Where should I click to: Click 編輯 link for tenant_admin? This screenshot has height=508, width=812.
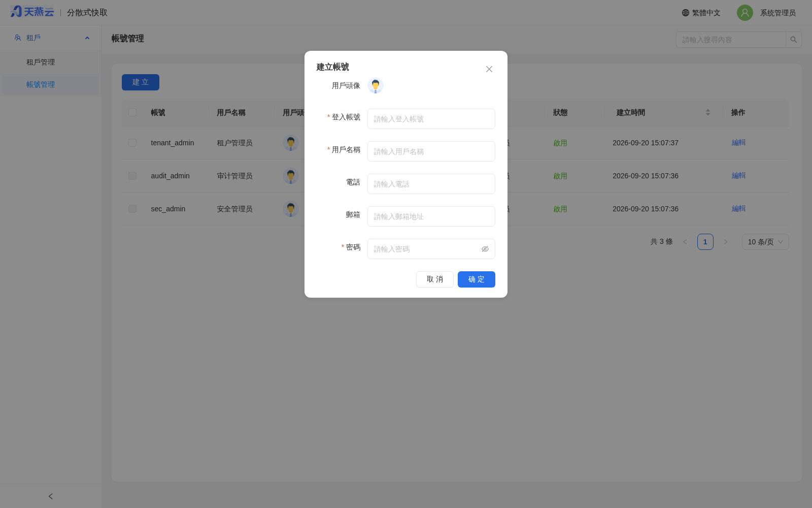click(739, 143)
